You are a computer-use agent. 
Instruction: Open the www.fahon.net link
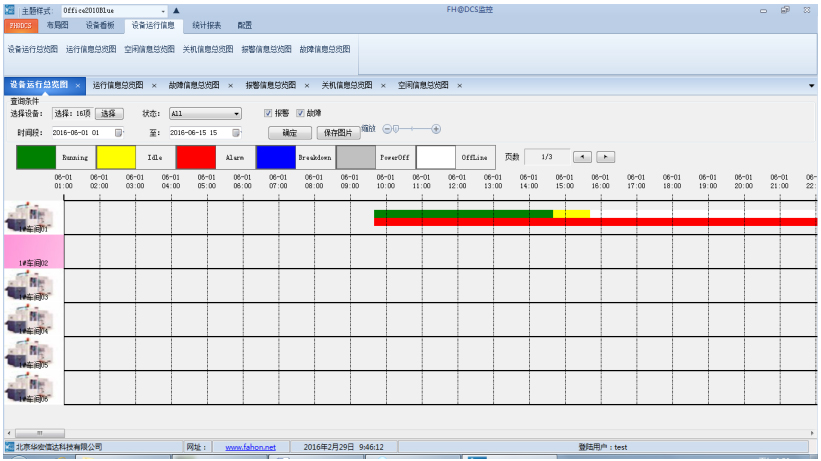click(x=250, y=447)
